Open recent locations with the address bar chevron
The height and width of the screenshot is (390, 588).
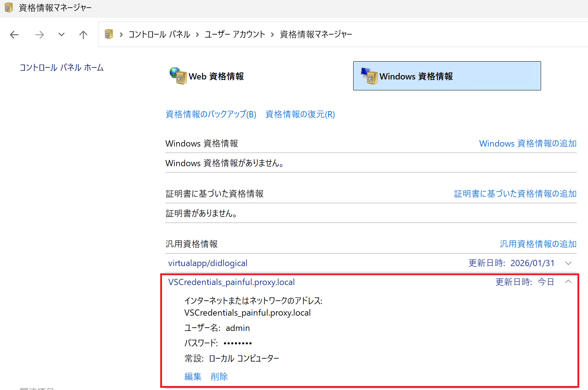(x=61, y=35)
